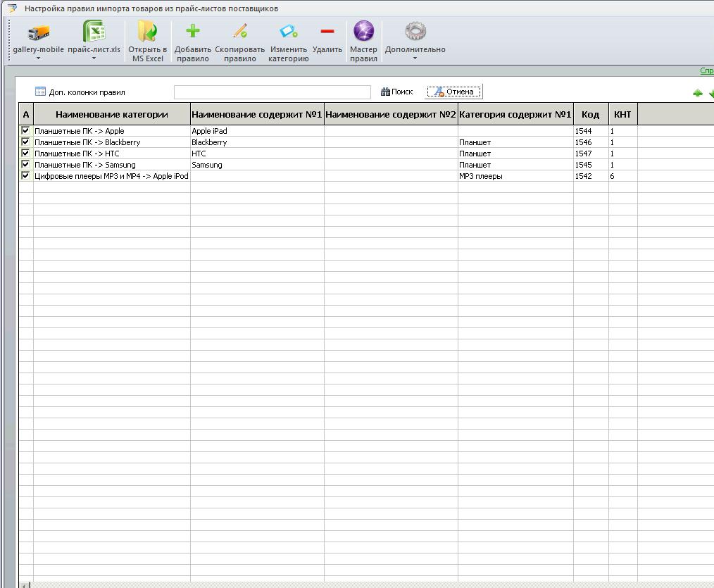
Task: Click the Спр link at top right
Action: point(707,70)
